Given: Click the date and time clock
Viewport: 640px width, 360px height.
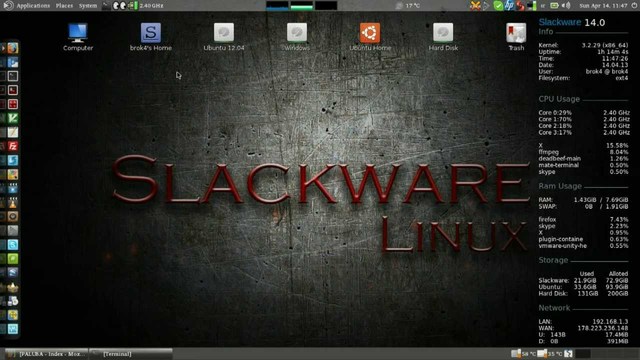Looking at the screenshot, I should 603,6.
